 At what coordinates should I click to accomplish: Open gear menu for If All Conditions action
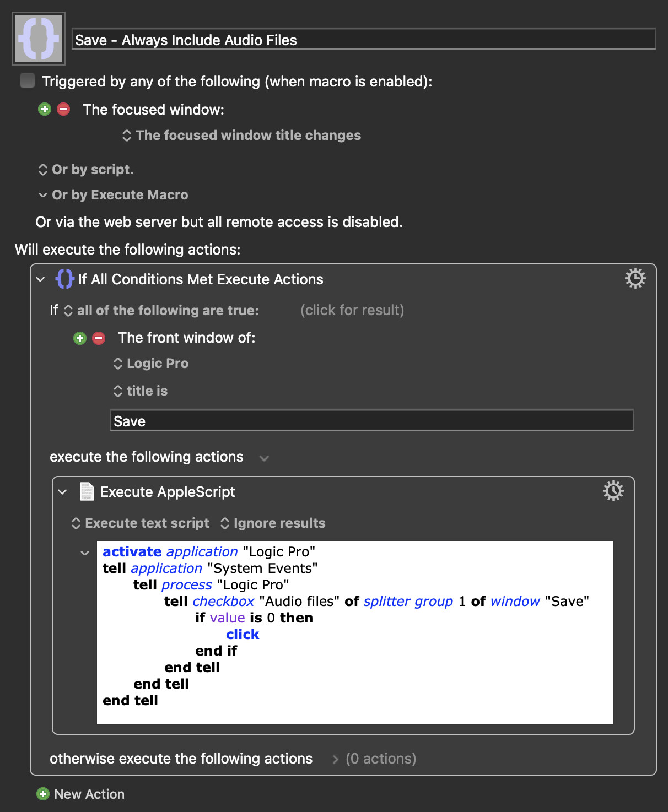(x=635, y=279)
